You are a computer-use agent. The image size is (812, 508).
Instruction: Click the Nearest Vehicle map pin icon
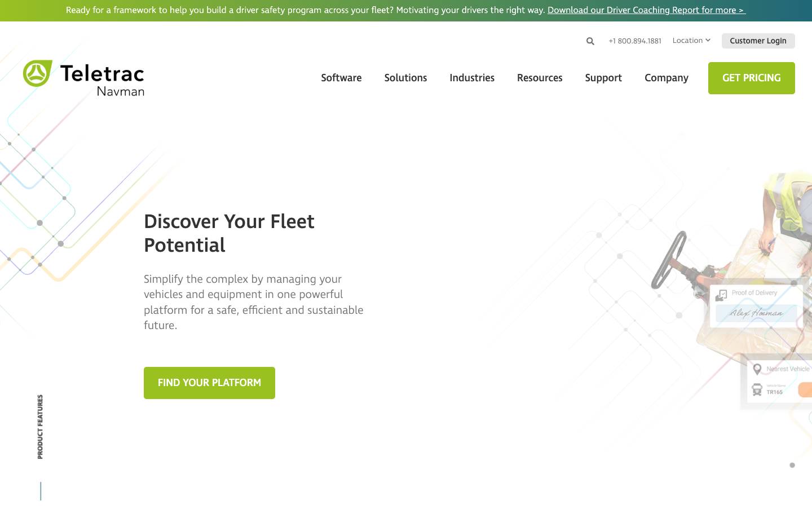click(757, 369)
